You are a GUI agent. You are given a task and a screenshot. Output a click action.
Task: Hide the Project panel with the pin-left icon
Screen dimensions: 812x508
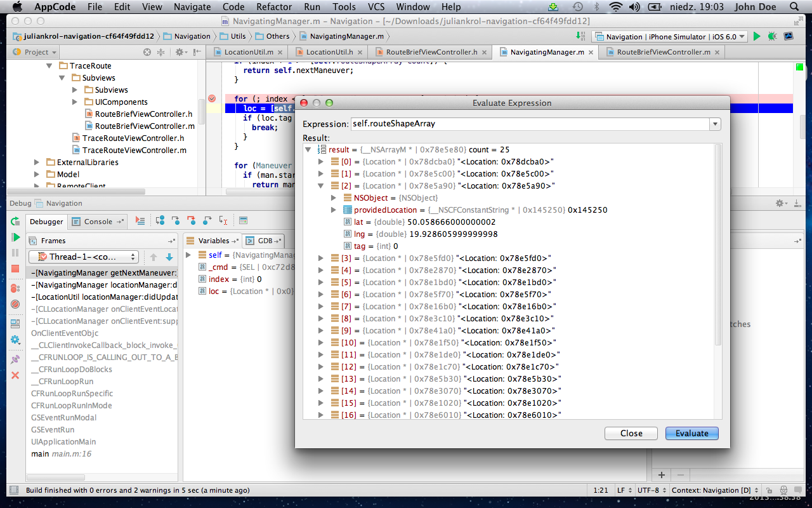[197, 52]
